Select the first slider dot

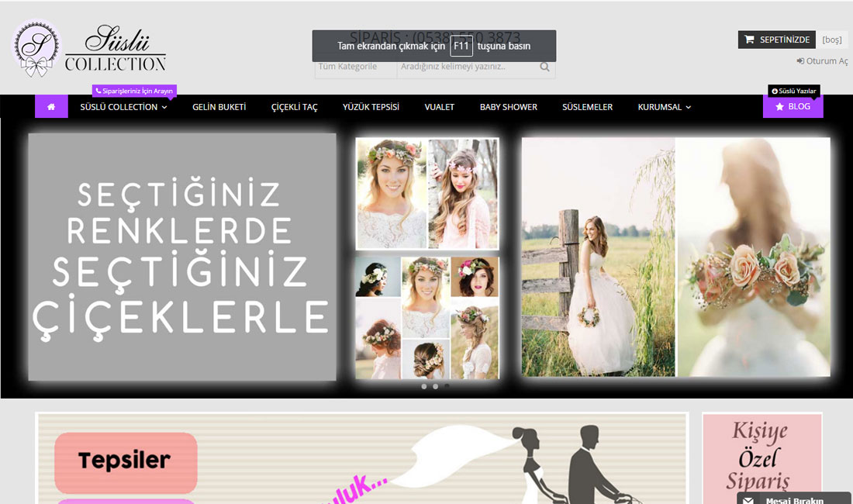tap(423, 387)
